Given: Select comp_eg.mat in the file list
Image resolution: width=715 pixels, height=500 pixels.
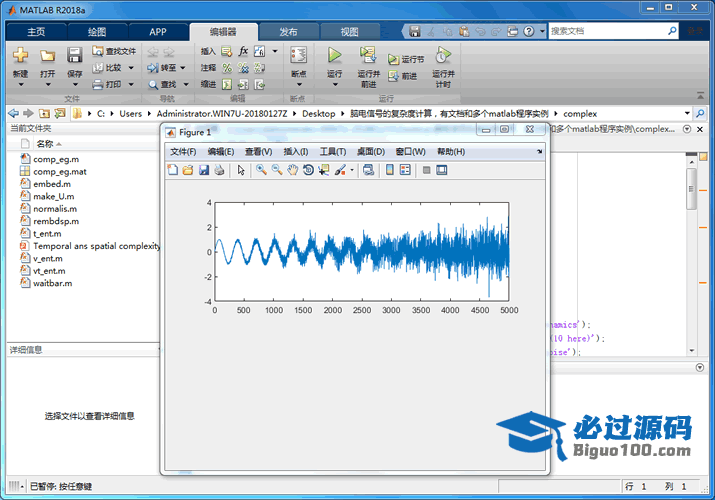Looking at the screenshot, I should (x=60, y=171).
